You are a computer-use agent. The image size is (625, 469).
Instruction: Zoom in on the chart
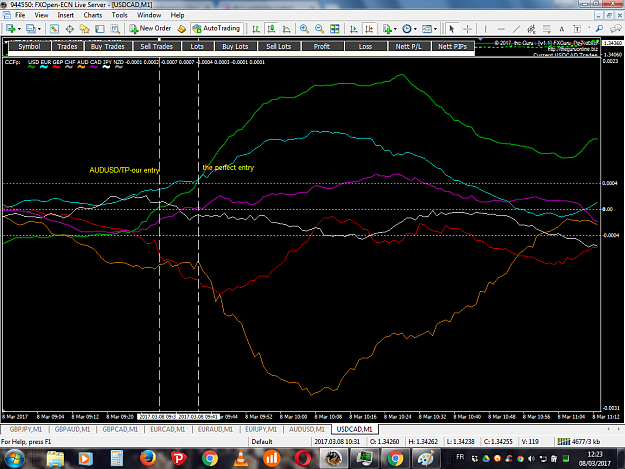coord(304,29)
